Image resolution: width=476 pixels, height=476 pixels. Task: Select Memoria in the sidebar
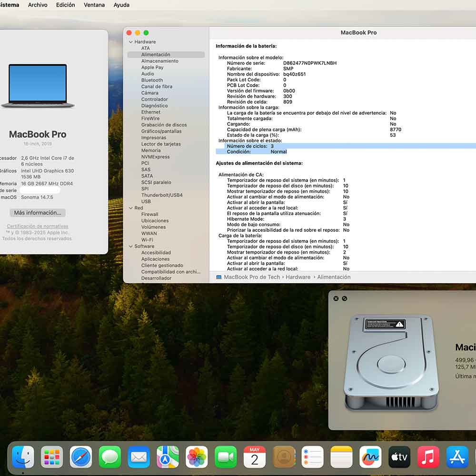(x=151, y=150)
